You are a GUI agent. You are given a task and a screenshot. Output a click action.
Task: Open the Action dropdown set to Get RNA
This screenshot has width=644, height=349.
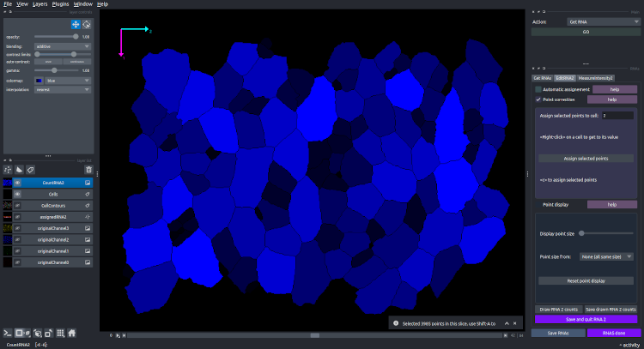pos(584,21)
